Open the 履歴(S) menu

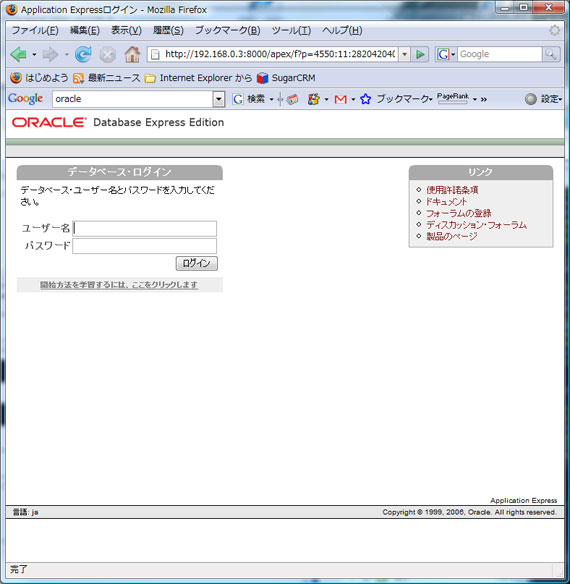tap(168, 31)
